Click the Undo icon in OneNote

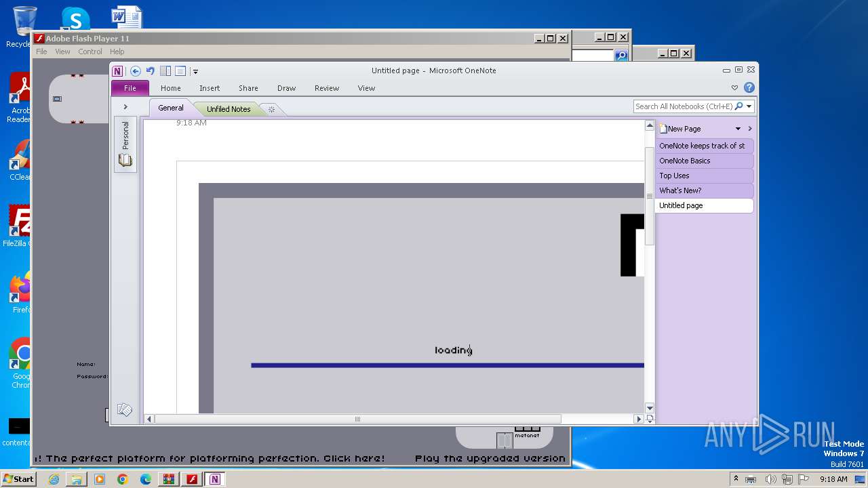151,71
